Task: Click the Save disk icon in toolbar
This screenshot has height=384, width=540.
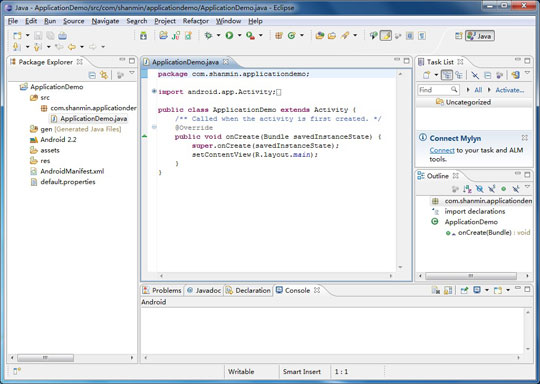Action: point(38,35)
